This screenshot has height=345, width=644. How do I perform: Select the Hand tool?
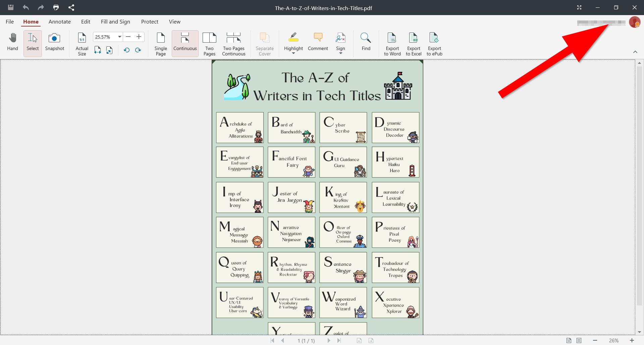(12, 42)
